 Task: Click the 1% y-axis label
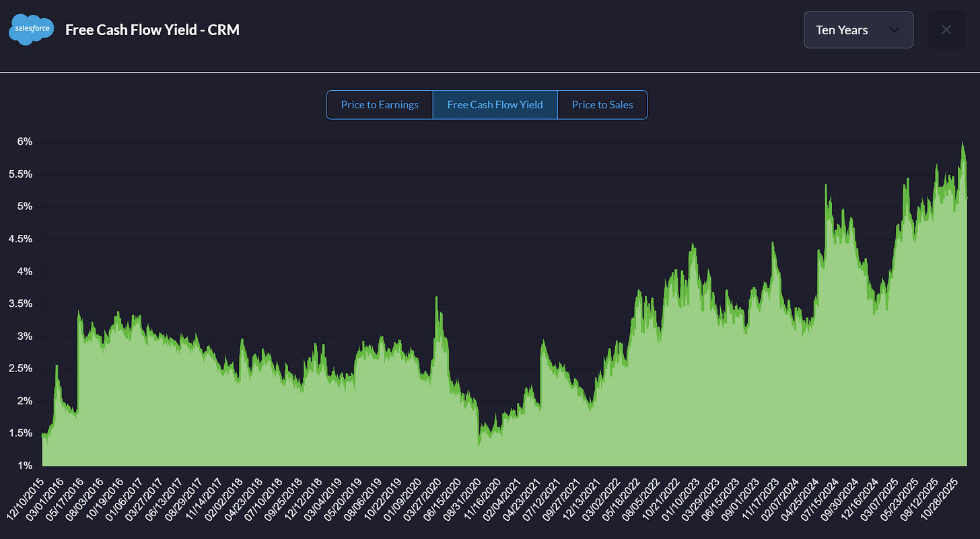tap(25, 466)
